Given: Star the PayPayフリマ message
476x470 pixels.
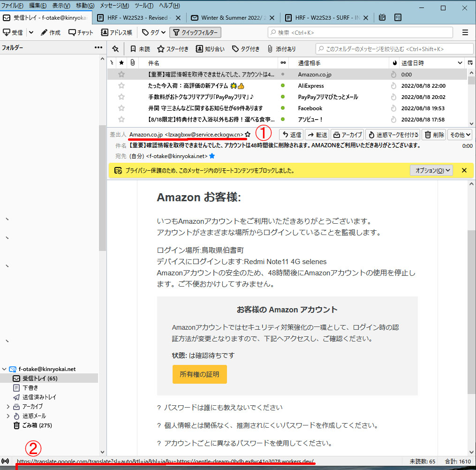Looking at the screenshot, I should click(x=121, y=97).
